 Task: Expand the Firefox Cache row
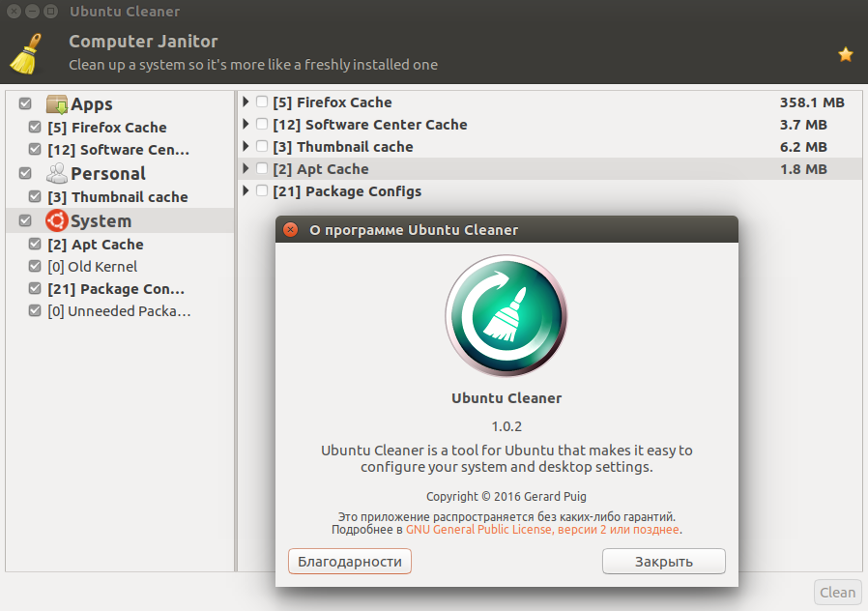[x=246, y=102]
